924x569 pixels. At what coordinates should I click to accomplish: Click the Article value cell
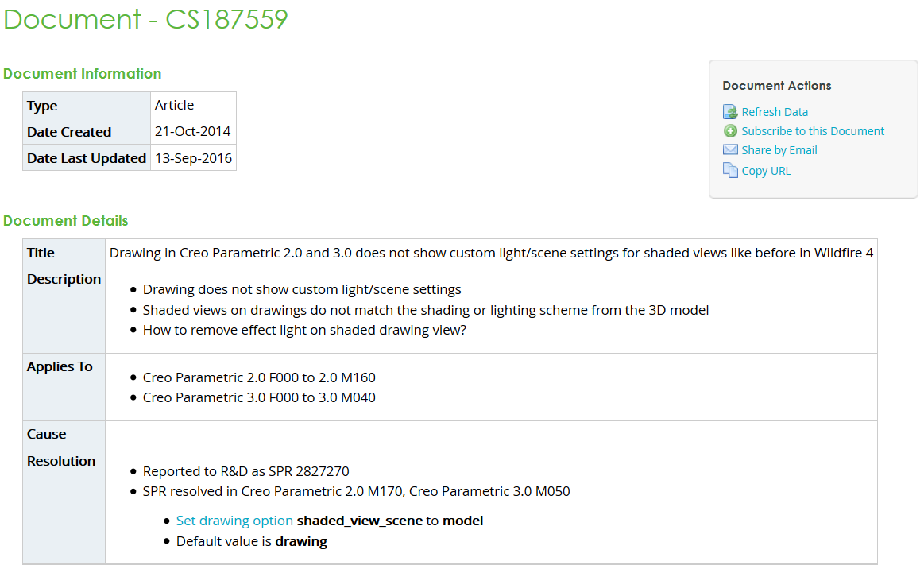(x=193, y=105)
